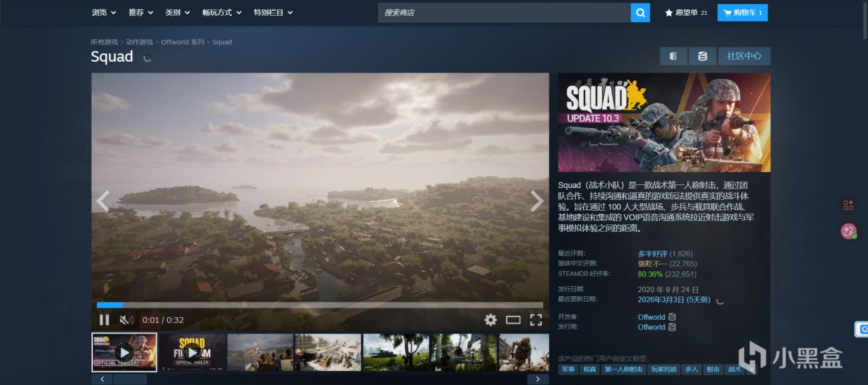Open the shopping cart button
Image resolution: width=868 pixels, height=385 pixels.
pyautogui.click(x=743, y=12)
